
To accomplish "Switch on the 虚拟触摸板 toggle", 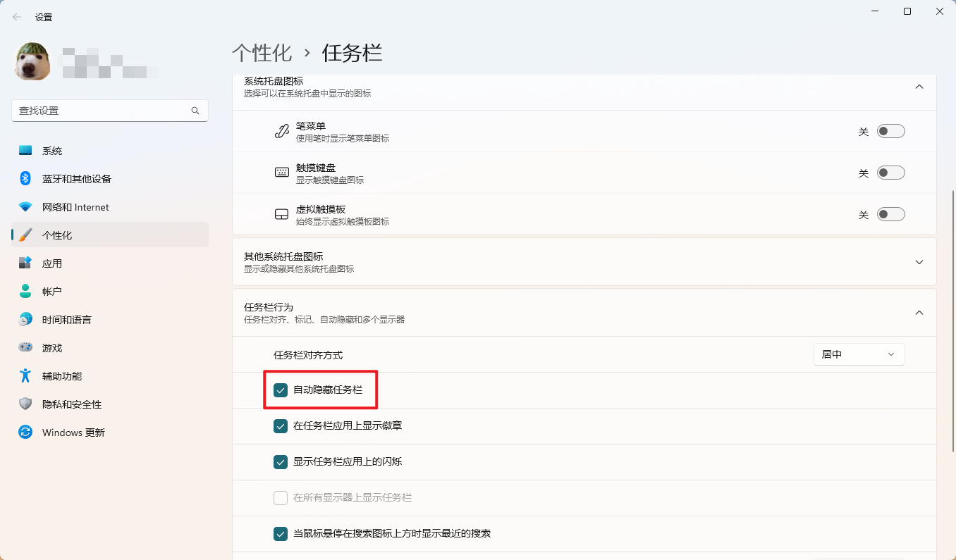I will tap(890, 214).
